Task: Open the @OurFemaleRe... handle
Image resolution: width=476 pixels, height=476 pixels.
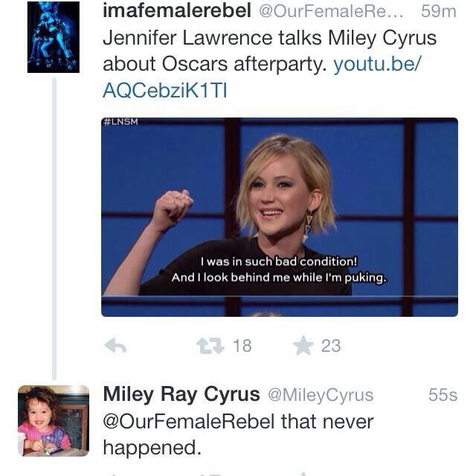Action: tap(331, 11)
